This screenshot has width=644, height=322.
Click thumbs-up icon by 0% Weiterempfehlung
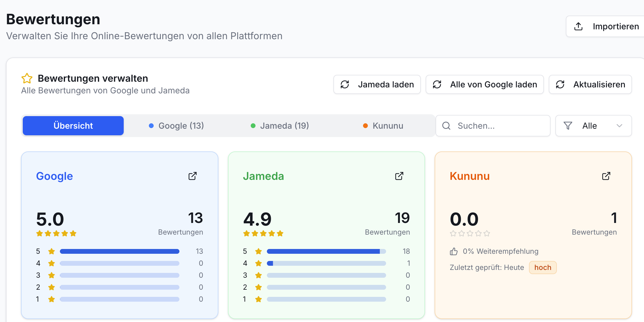tap(454, 251)
